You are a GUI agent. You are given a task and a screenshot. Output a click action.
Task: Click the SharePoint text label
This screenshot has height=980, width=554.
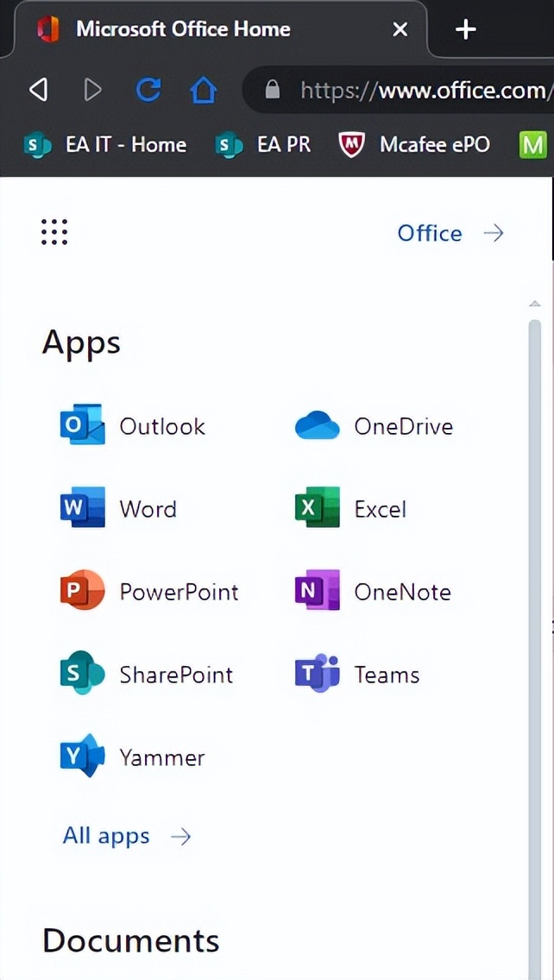(176, 675)
